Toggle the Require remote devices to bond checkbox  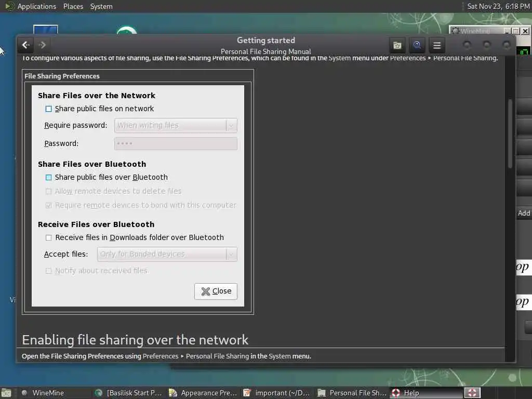pyautogui.click(x=48, y=205)
